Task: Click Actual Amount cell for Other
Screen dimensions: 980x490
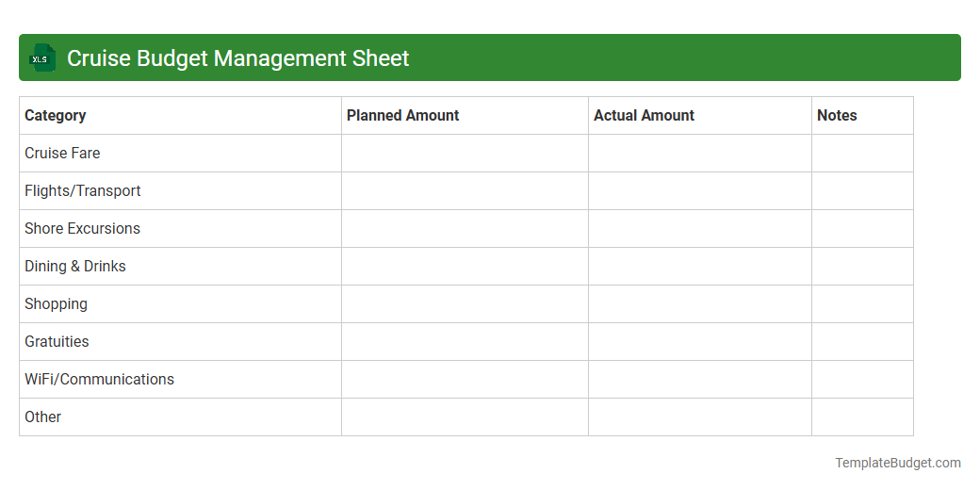Action: pos(700,416)
